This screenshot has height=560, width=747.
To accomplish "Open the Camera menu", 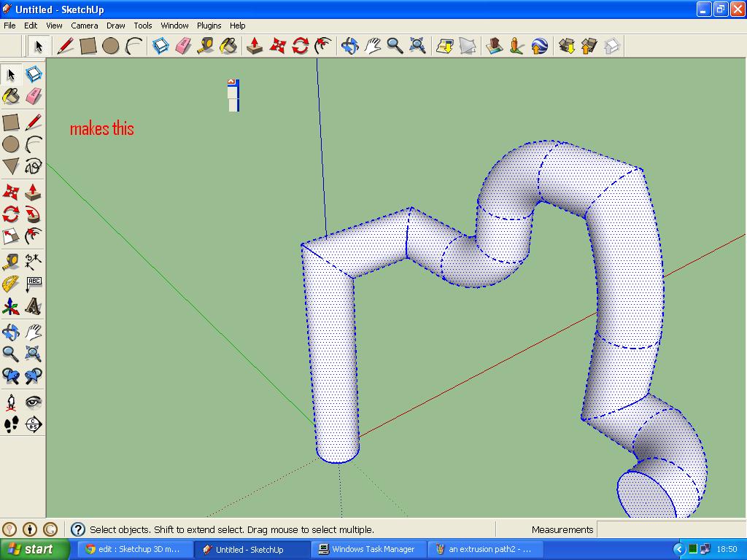I will tap(85, 26).
